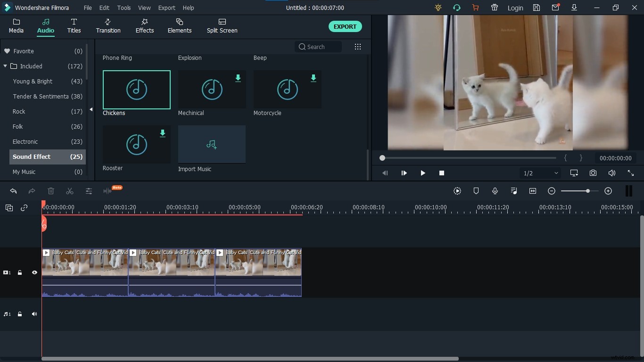Click the motion tracking icon in timeline toolbar
The width and height of the screenshot is (644, 362).
coord(457,191)
